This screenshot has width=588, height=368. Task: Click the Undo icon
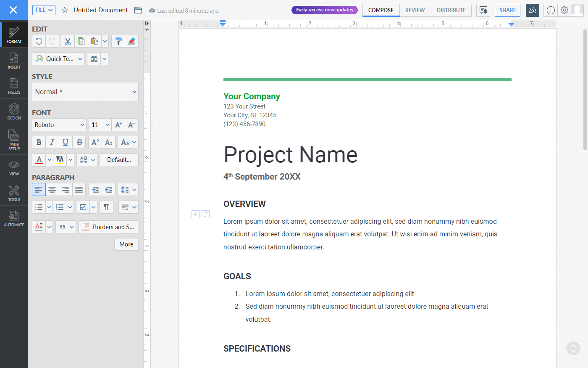tap(39, 41)
